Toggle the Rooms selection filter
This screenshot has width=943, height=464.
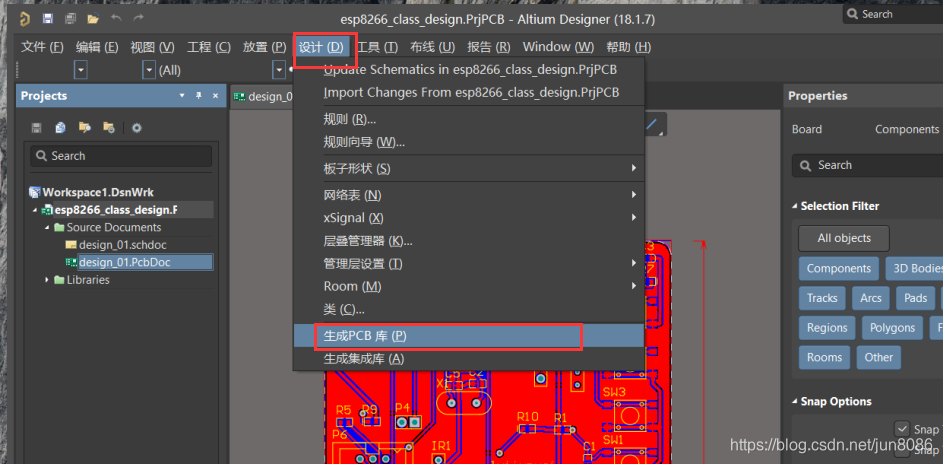click(x=825, y=357)
